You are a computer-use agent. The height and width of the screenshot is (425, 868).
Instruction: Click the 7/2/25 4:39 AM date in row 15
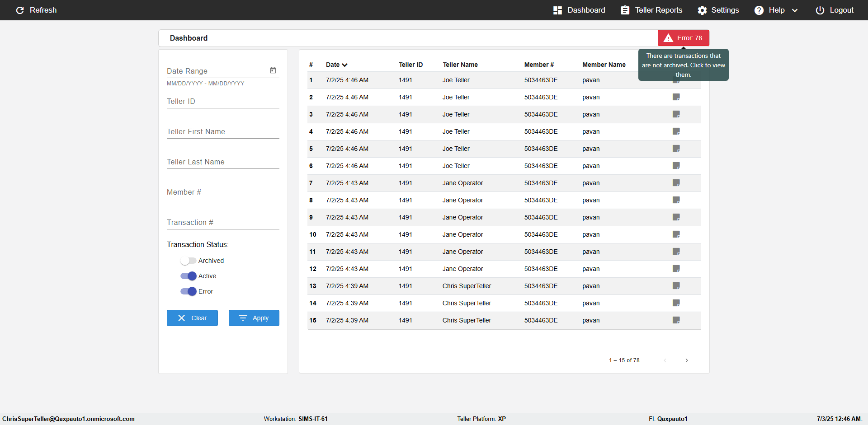(x=347, y=320)
